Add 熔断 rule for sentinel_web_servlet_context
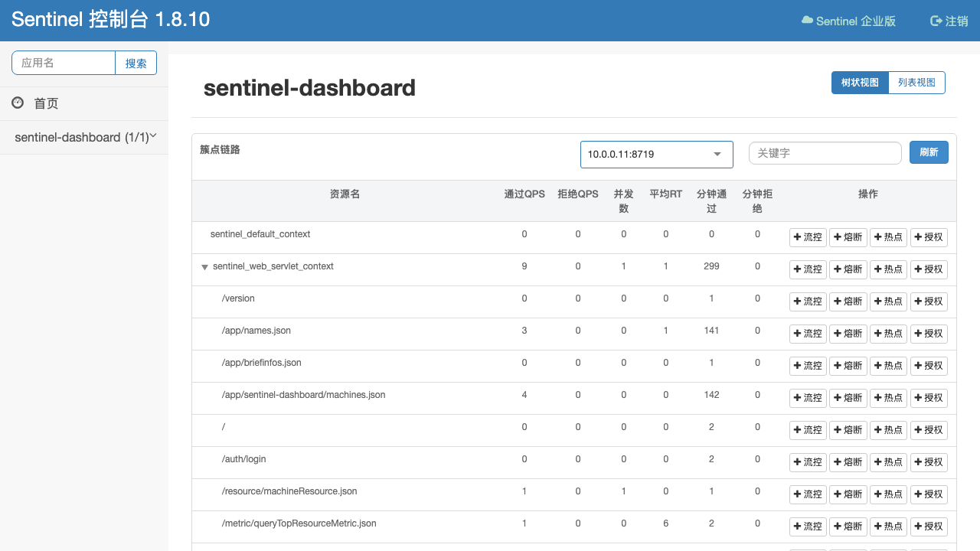The height and width of the screenshot is (551, 980). (848, 269)
